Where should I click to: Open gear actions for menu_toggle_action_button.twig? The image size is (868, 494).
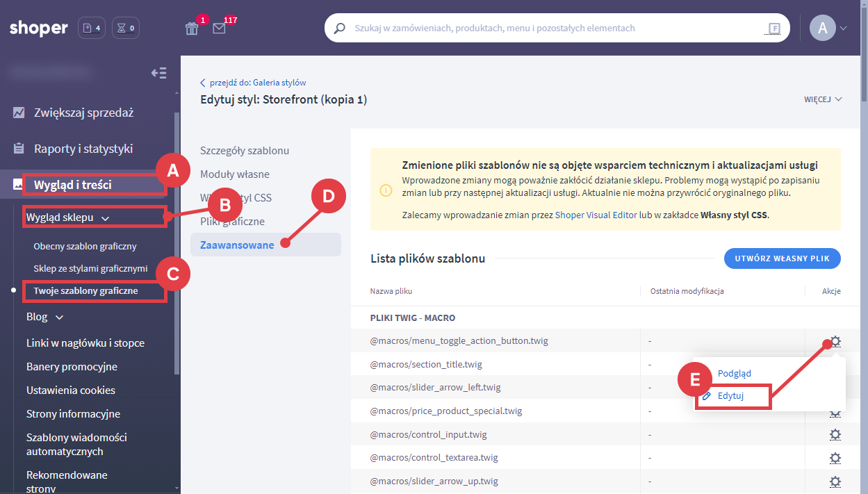(835, 341)
